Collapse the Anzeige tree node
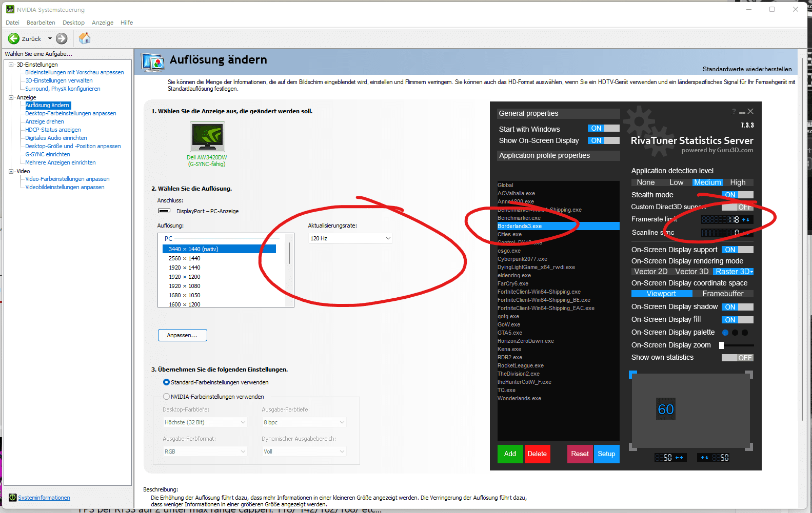 pyautogui.click(x=11, y=97)
